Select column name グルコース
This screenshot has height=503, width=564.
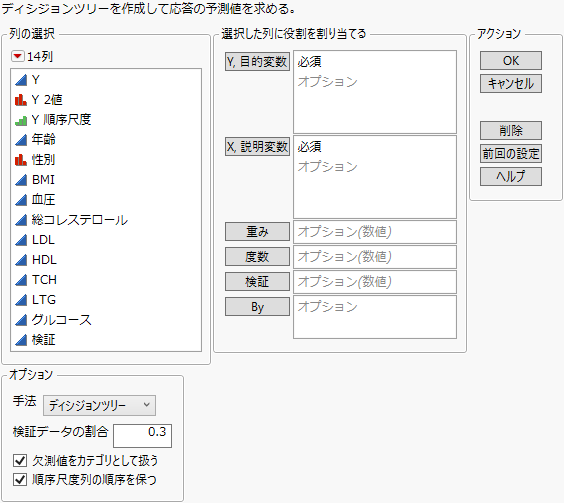click(62, 320)
